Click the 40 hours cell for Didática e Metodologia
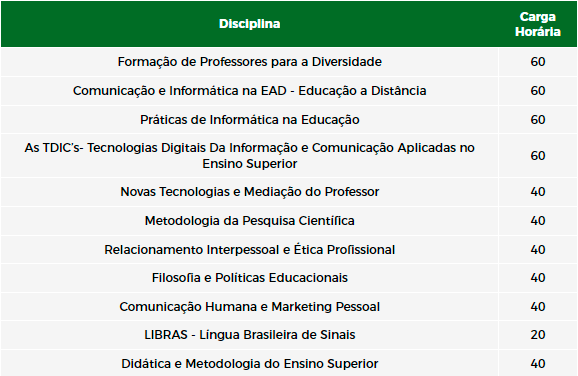The image size is (578, 376). [x=538, y=364]
